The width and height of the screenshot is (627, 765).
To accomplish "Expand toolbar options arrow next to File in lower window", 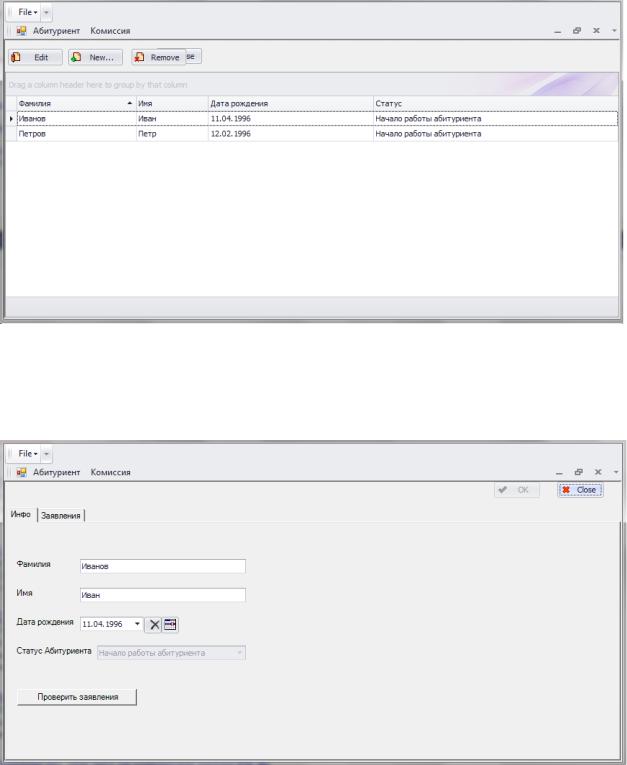I will [x=46, y=454].
